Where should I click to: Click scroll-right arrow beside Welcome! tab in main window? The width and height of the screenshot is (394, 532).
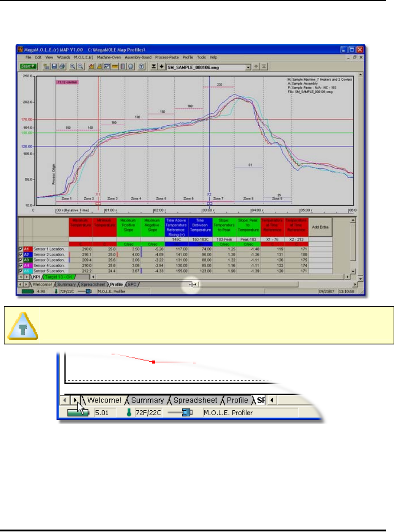click(27, 284)
